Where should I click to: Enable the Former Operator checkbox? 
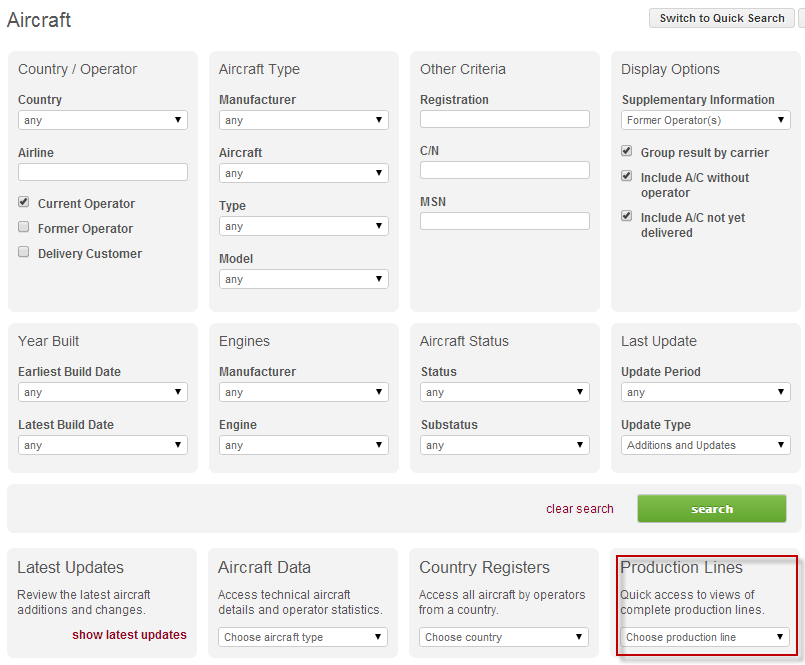point(24,227)
